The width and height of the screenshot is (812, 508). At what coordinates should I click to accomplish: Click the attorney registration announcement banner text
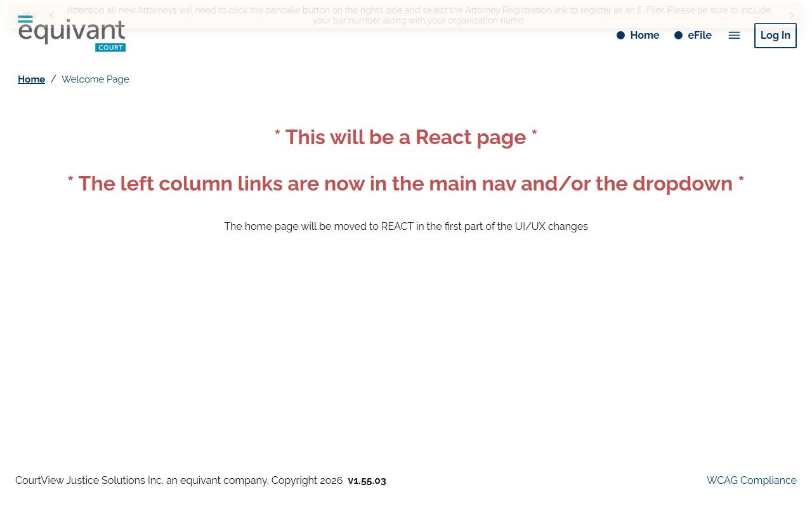pos(419,15)
